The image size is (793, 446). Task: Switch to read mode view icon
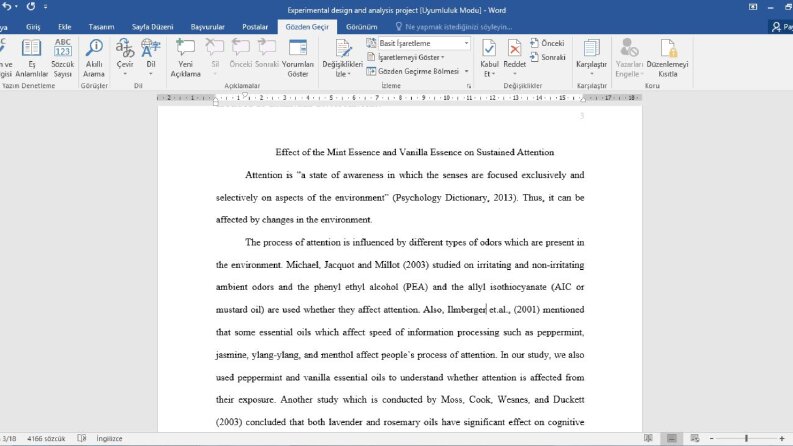click(x=648, y=438)
